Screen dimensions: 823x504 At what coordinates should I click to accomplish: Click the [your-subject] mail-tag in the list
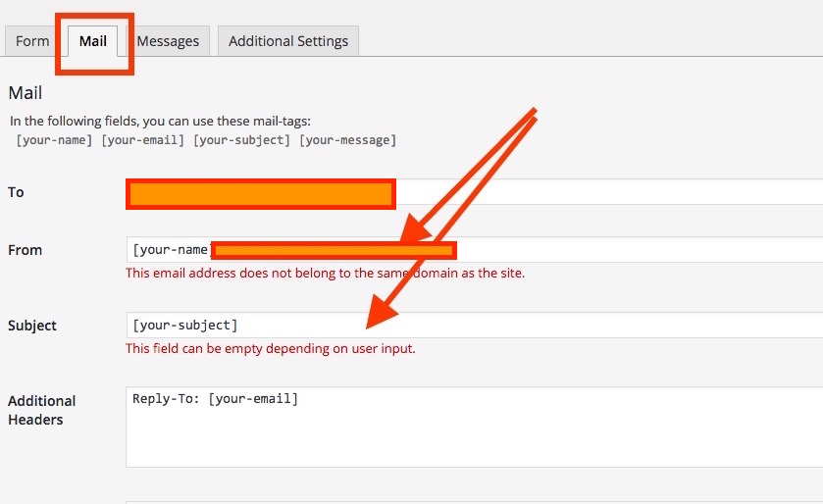[241, 140]
